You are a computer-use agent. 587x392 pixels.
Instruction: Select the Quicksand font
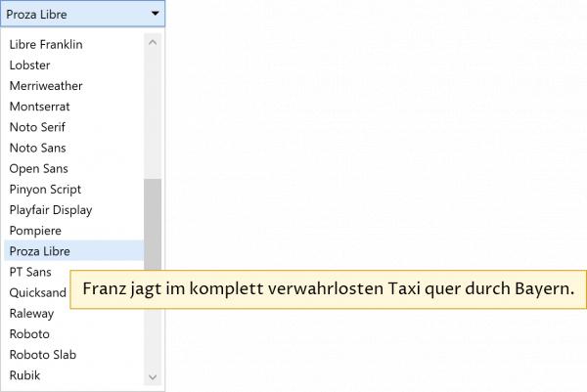(x=37, y=292)
